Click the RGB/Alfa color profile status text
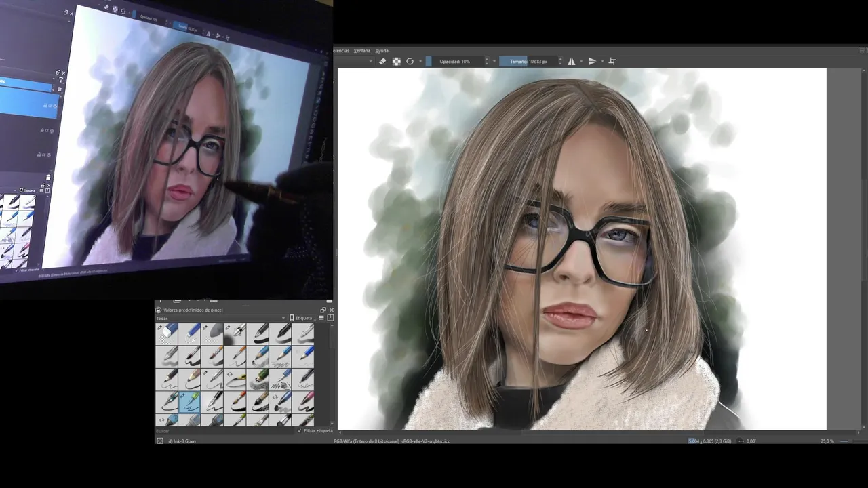 click(391, 441)
